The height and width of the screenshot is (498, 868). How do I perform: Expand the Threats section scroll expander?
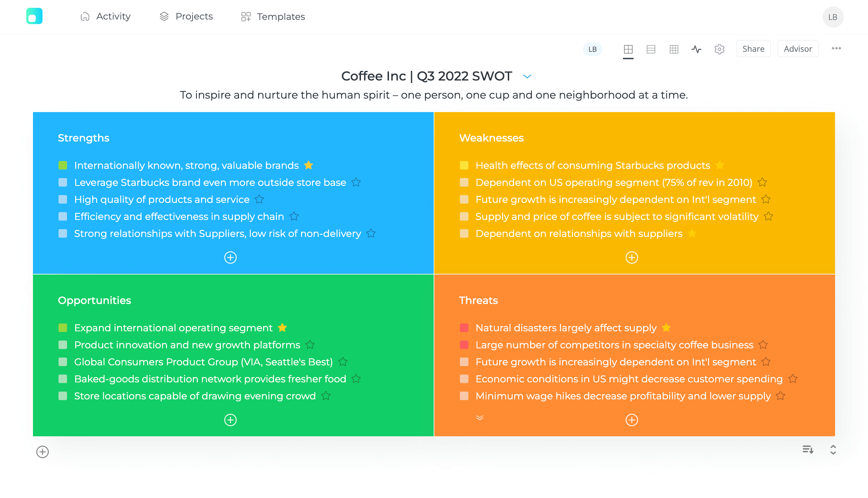coord(480,417)
